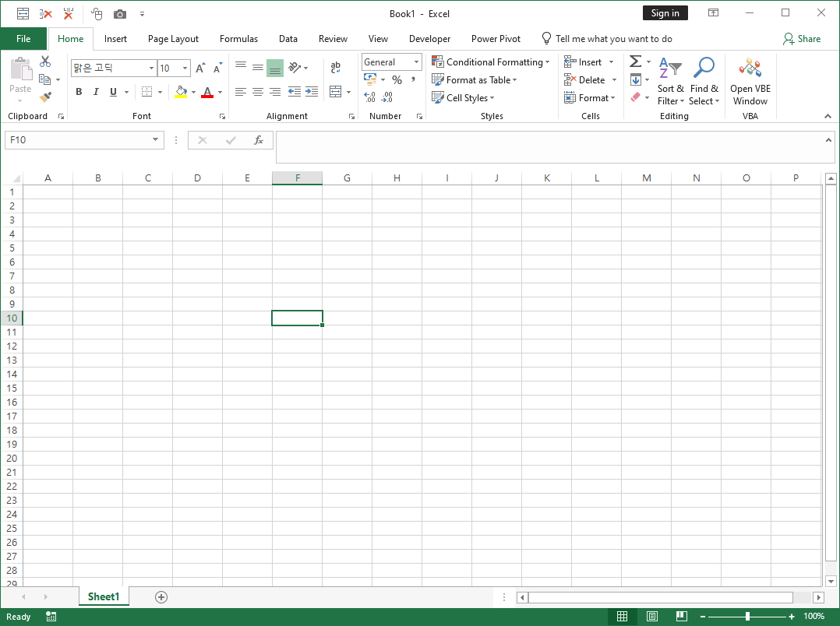Open the File tab
Viewport: 840px width, 626px height.
(23, 39)
